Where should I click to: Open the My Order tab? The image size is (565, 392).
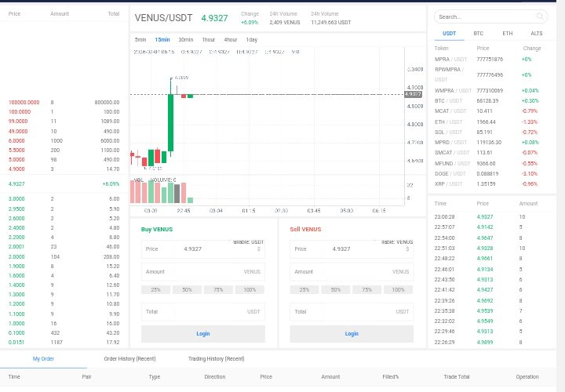click(43, 358)
